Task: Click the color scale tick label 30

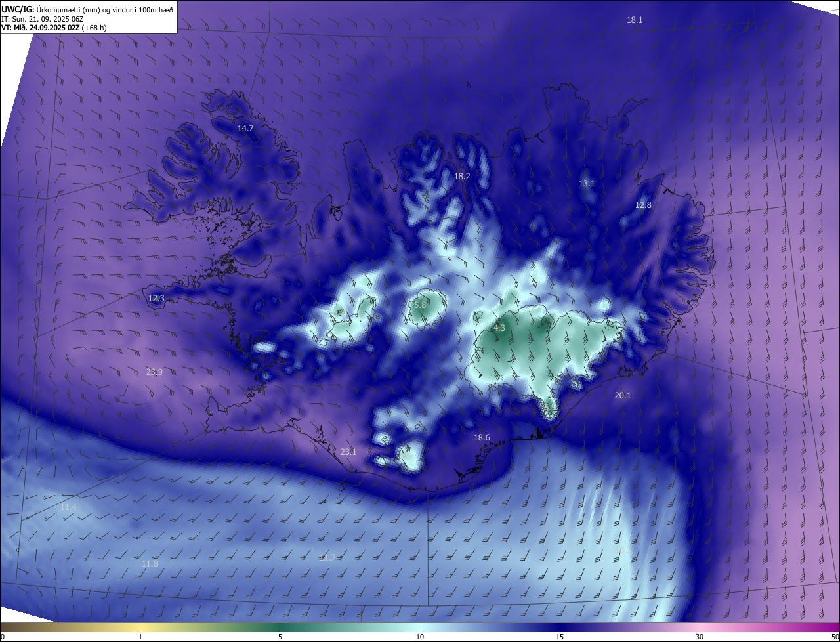Action: (x=700, y=637)
